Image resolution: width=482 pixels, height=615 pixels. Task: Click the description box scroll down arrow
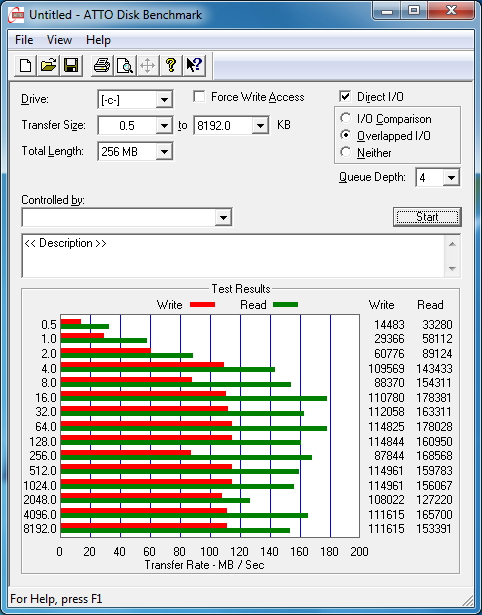click(452, 269)
